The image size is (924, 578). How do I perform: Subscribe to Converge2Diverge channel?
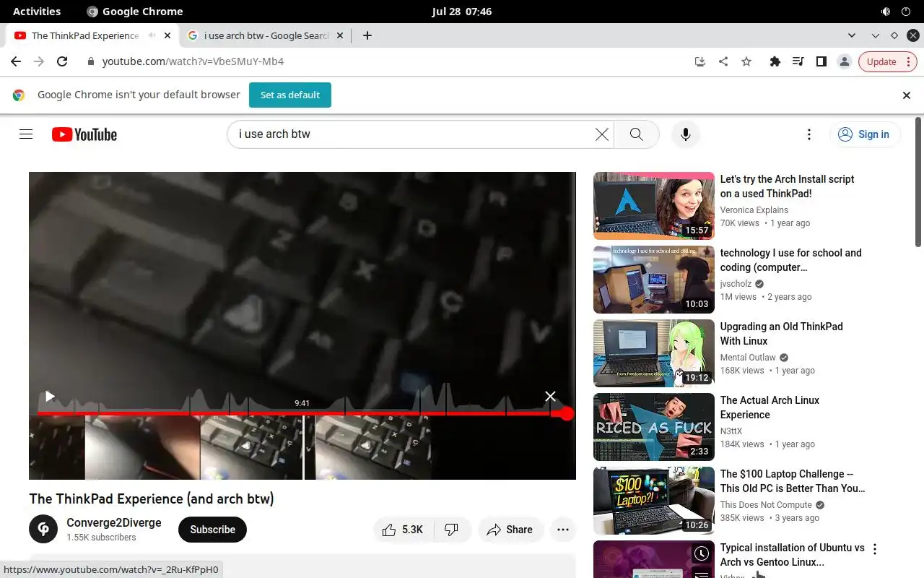click(x=212, y=530)
